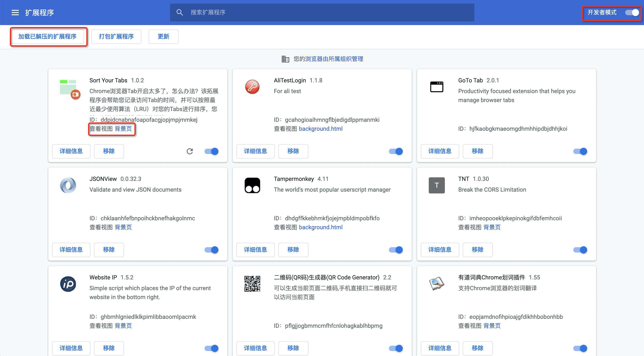Click the GoTo Tab window icon
644x356 pixels.
(x=437, y=87)
